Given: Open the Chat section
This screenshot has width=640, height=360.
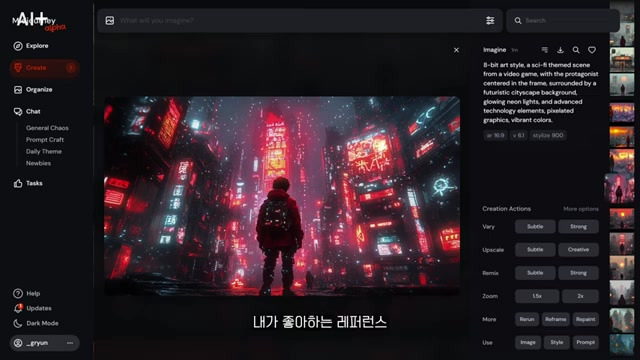Looking at the screenshot, I should coord(27,111).
